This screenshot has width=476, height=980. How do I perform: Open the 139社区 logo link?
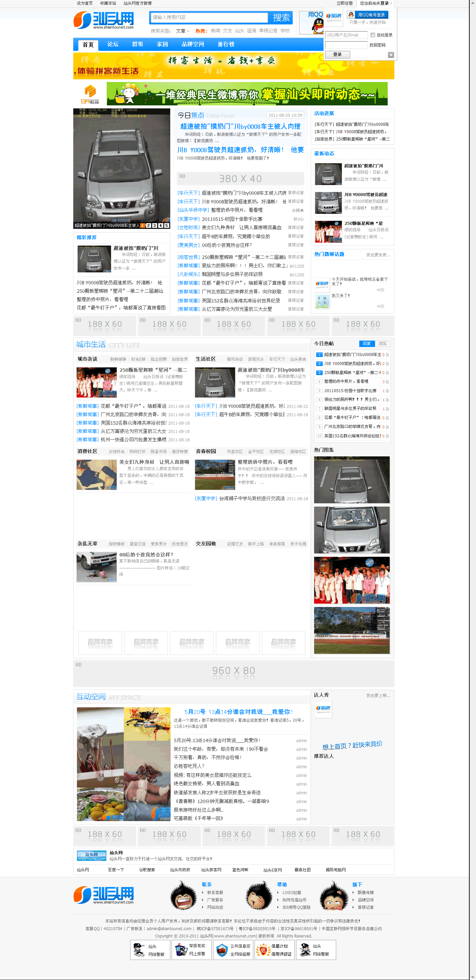(90, 94)
